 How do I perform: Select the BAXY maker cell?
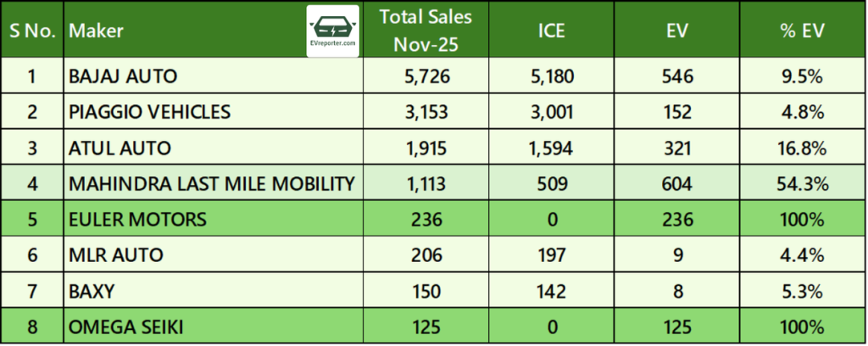pyautogui.click(x=92, y=291)
